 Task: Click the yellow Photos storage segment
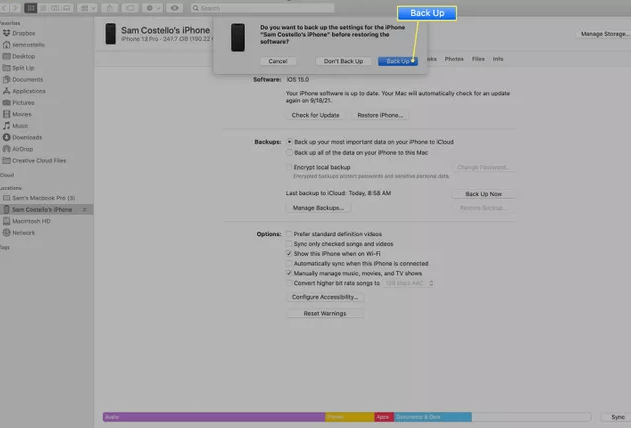click(349, 417)
